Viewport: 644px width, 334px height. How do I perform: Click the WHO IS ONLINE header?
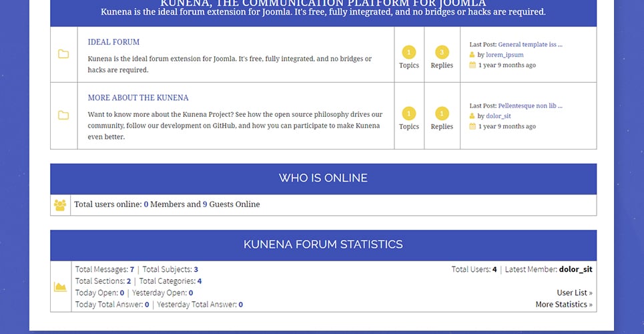pyautogui.click(x=323, y=178)
